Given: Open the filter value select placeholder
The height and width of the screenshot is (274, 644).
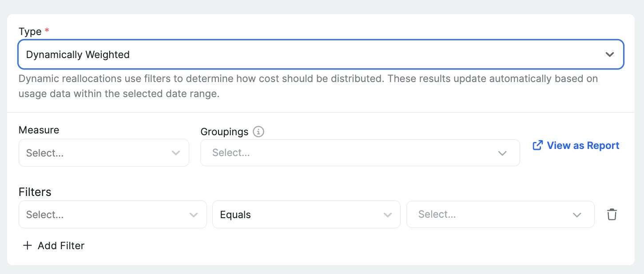Looking at the screenshot, I should point(437,215).
